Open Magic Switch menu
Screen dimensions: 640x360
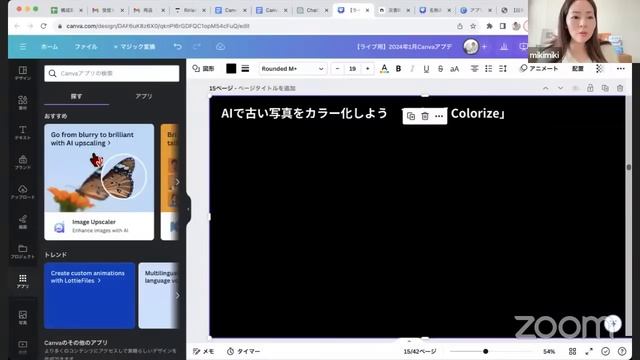pos(134,47)
